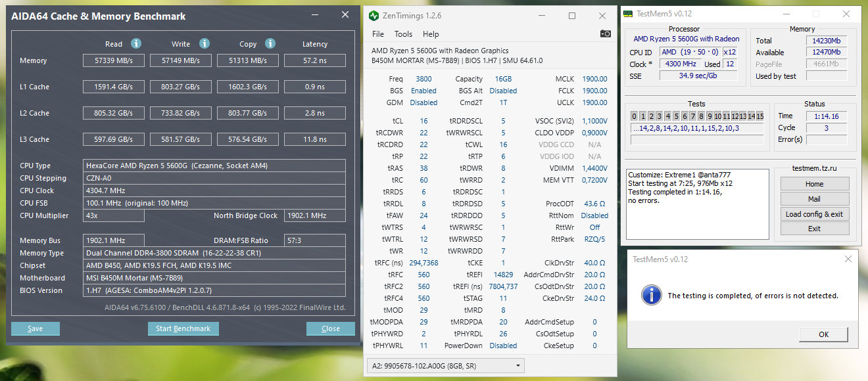Click the CPU ID field in TestMem5
Screen dimensions: 868x381
pyautogui.click(x=689, y=53)
